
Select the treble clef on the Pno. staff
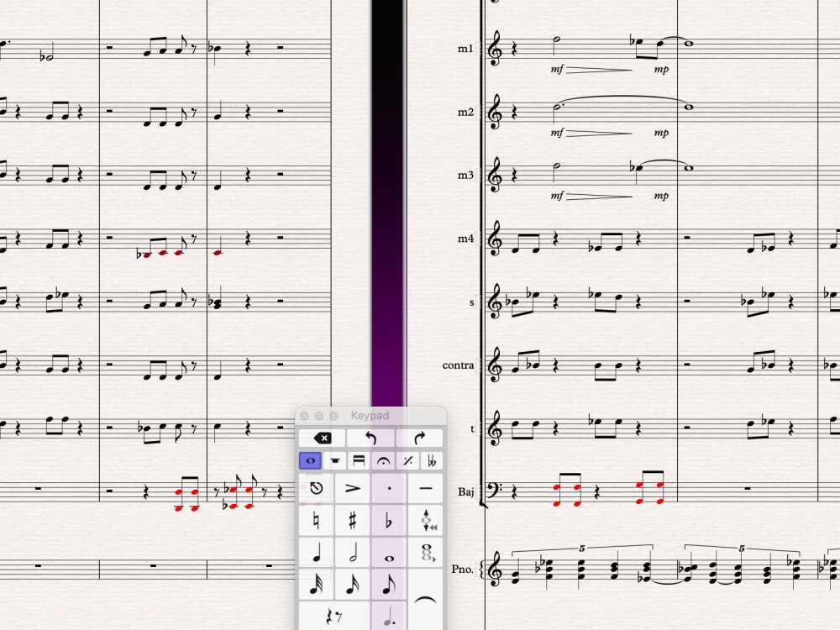pyautogui.click(x=496, y=569)
